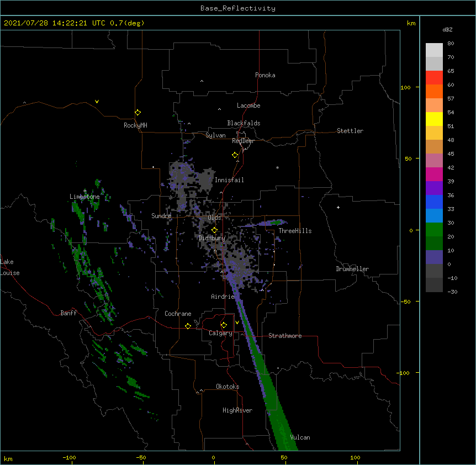This screenshot has width=476, height=465.
Task: Click the Sylvan city label
Action: pyautogui.click(x=215, y=135)
